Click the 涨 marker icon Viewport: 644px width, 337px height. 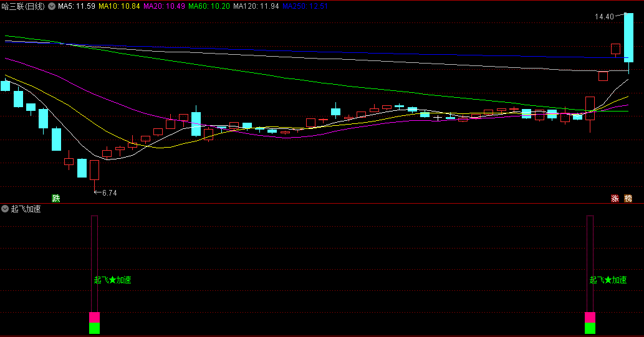point(615,199)
